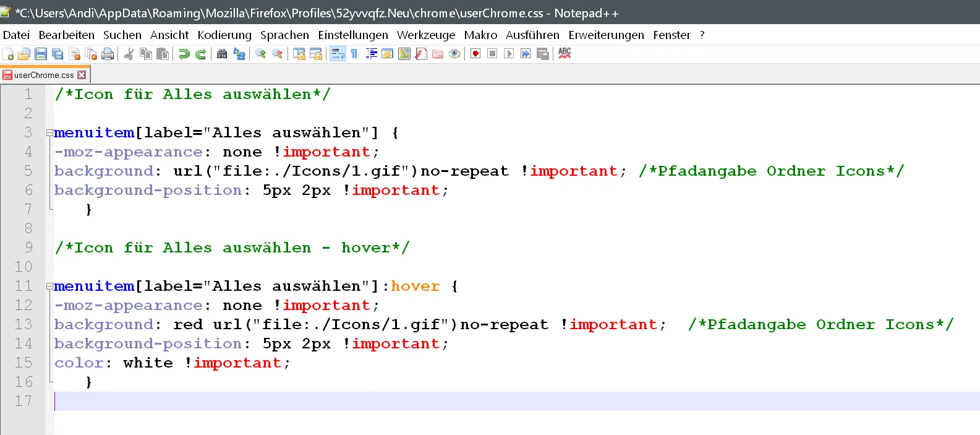Open the Einstellungen menu
The height and width of the screenshot is (435, 980).
(353, 35)
